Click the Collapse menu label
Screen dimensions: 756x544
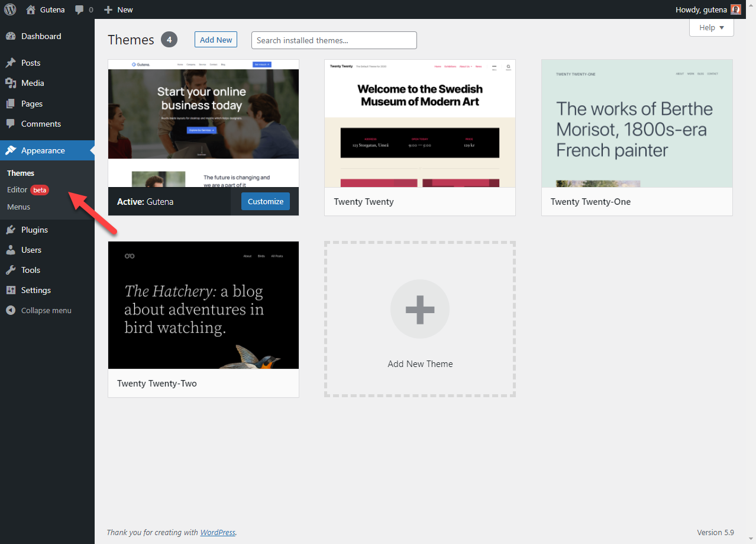pos(46,310)
